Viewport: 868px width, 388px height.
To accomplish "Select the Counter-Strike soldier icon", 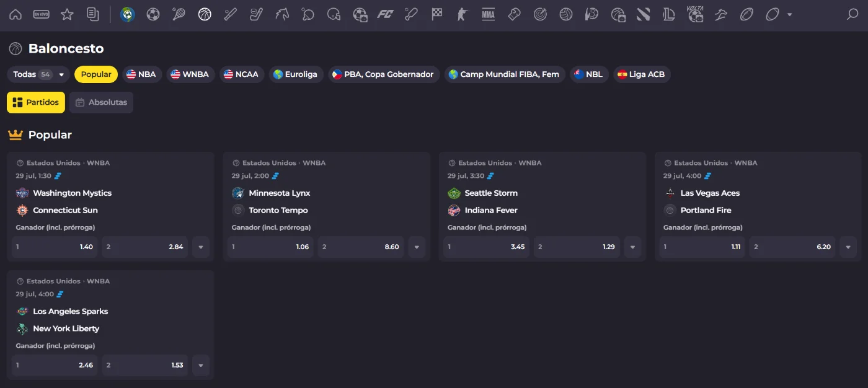I will pyautogui.click(x=463, y=14).
